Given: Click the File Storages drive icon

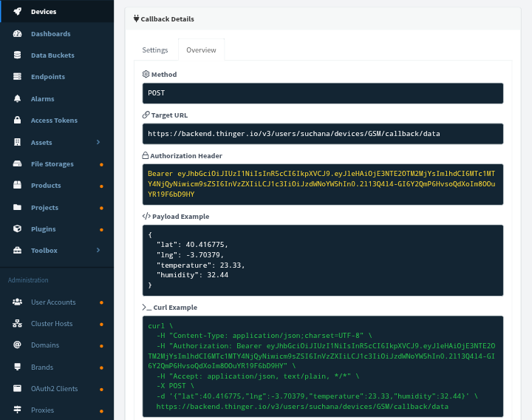Looking at the screenshot, I should [17, 163].
